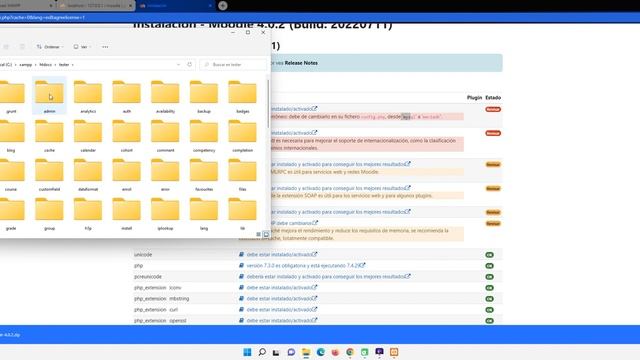640x360 pixels.
Task: Click the Explorer search field
Action: click(x=233, y=64)
